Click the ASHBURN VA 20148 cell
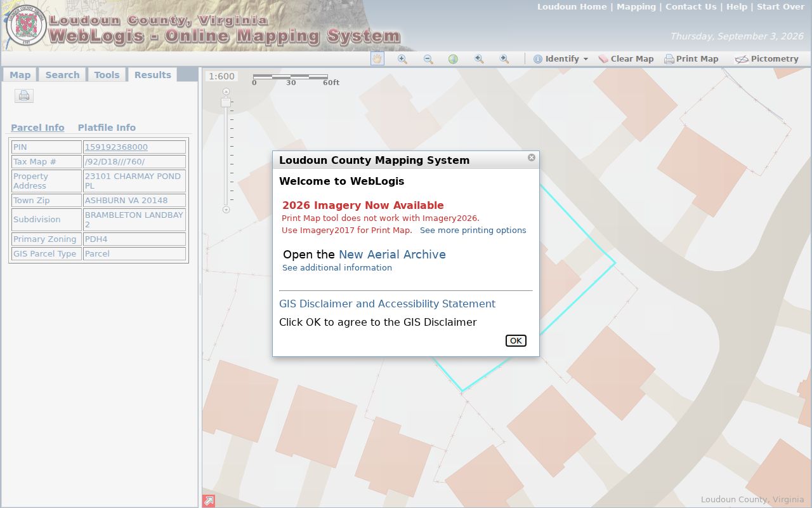This screenshot has width=812, height=508. click(x=134, y=201)
